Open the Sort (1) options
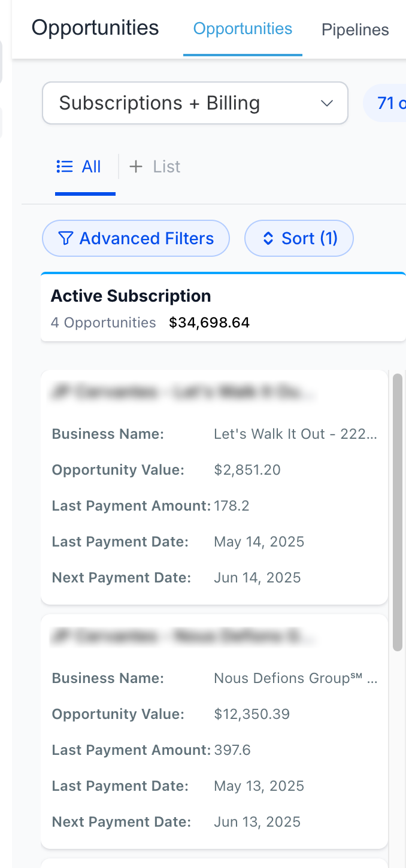 click(299, 238)
